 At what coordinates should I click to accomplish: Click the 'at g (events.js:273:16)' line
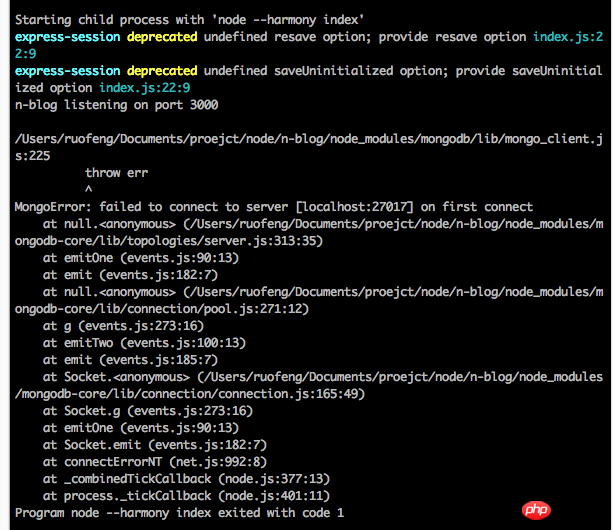click(x=123, y=326)
